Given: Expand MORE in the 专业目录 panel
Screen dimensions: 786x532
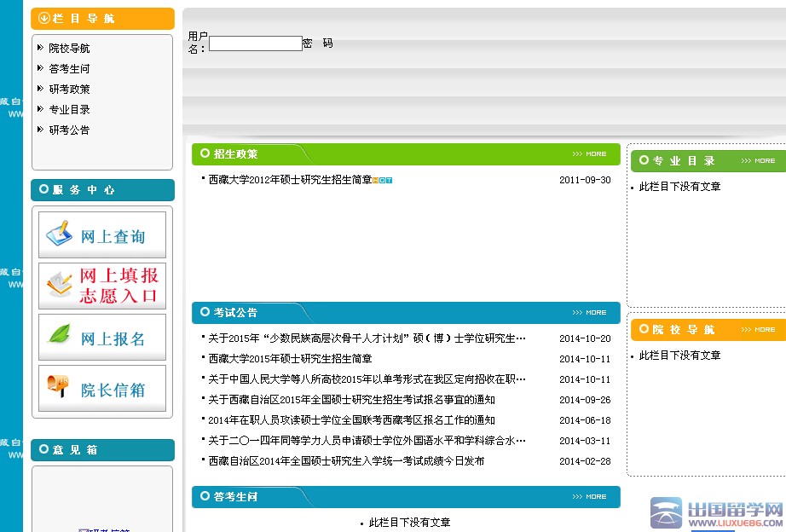Looking at the screenshot, I should coord(758,161).
